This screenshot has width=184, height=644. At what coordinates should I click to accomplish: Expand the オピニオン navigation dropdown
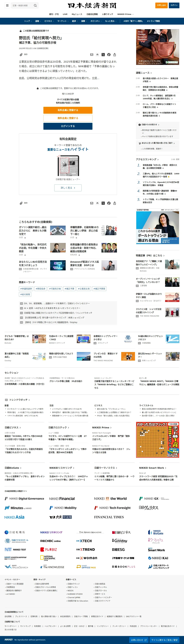coord(96,21)
